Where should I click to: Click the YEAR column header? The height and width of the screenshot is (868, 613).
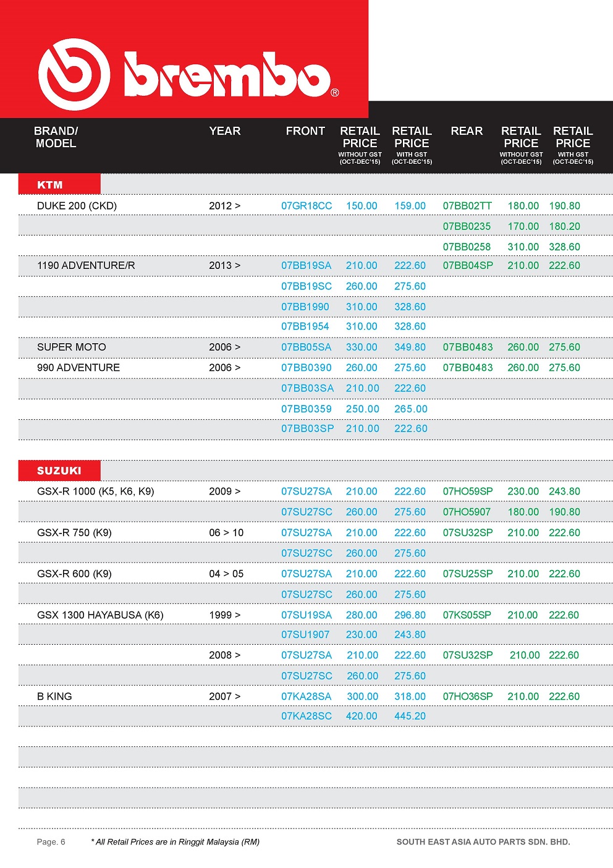225,131
